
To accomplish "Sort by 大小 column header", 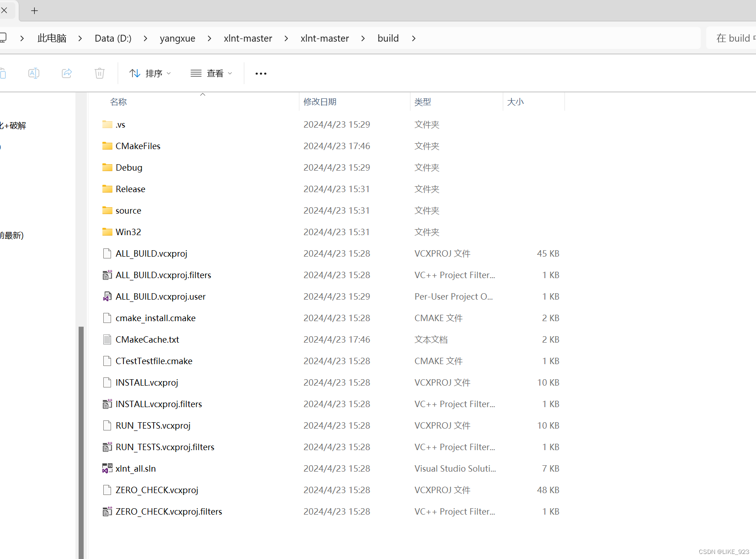I will 516,102.
